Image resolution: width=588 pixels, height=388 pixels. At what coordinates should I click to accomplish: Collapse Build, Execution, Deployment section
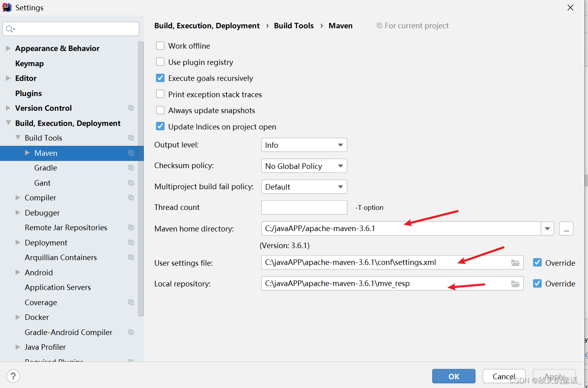point(8,123)
